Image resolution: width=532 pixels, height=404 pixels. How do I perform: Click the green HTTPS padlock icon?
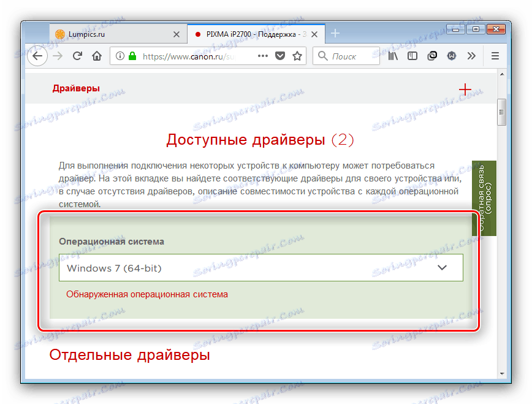pos(132,56)
